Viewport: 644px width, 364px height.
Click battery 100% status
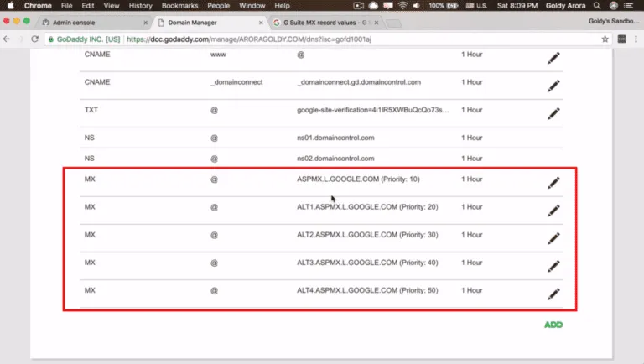tap(443, 6)
